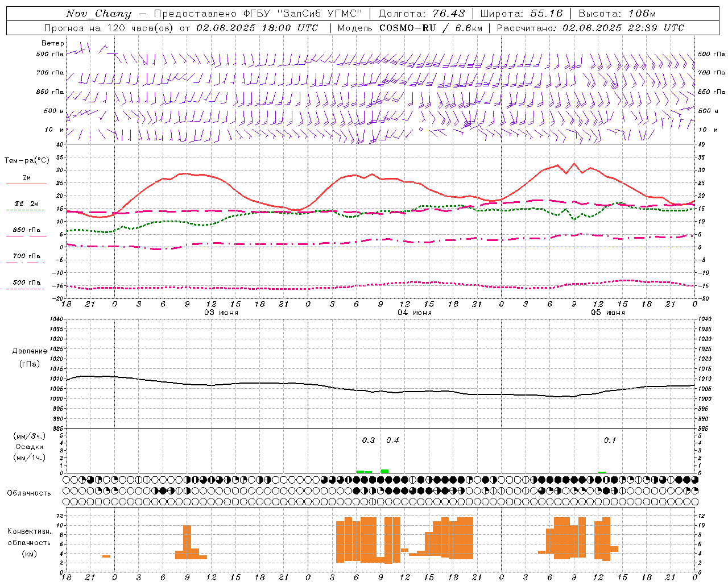The width and height of the screenshot is (728, 582).
Task: Click the Тем-ра(°C) axis title
Action: coord(27,161)
